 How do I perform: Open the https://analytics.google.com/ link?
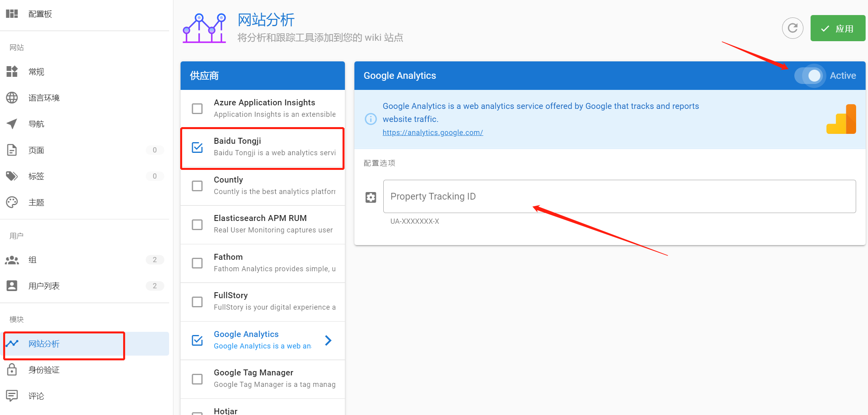(x=432, y=133)
